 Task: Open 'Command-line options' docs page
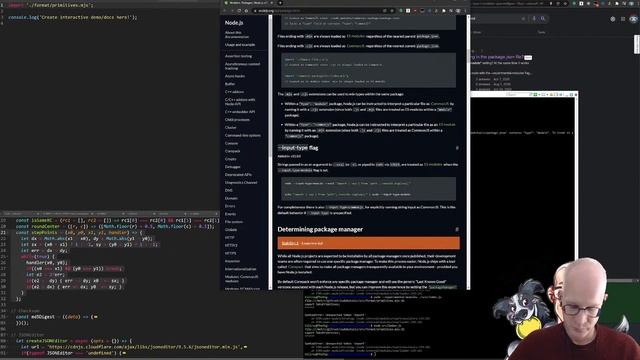click(242, 135)
